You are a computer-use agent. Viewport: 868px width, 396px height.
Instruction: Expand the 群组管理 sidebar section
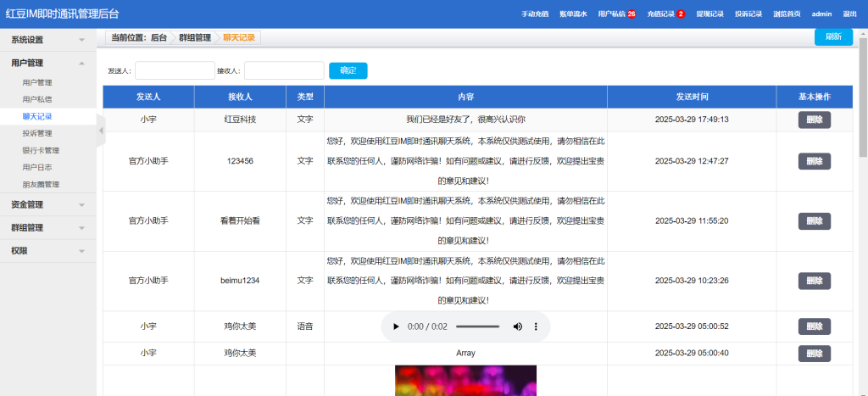[x=47, y=228]
